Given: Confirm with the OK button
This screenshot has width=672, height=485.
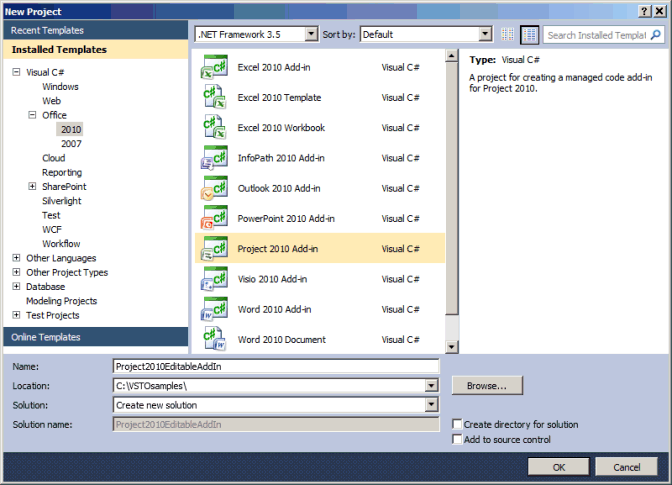Looking at the screenshot, I should click(x=558, y=467).
